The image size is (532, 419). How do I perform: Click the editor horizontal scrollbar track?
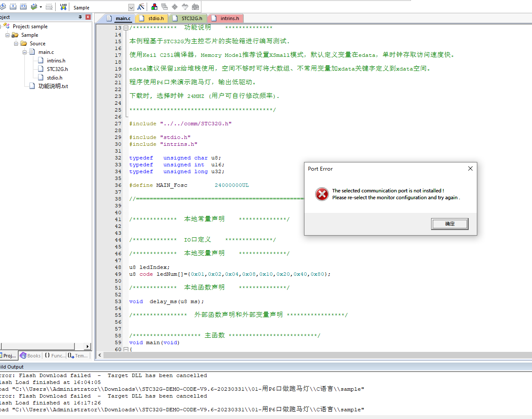[x=317, y=355]
